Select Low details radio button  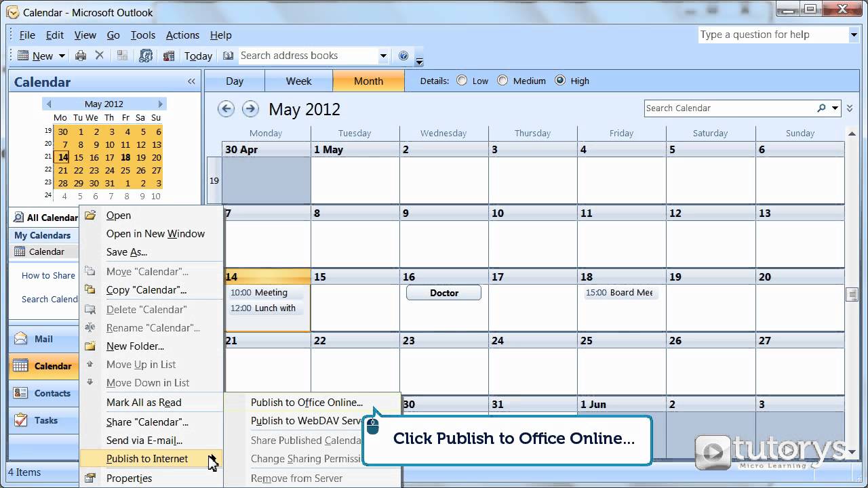[x=462, y=80]
